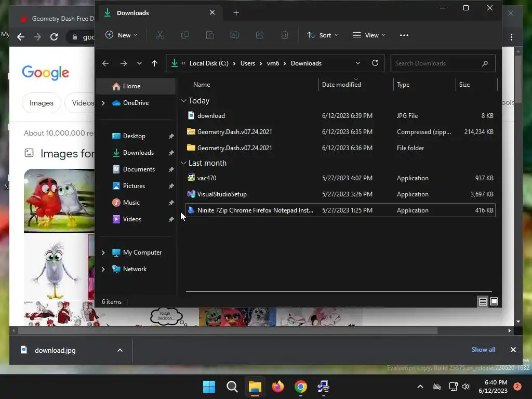Open download.jpg options caret in Chrome
Screen dimensions: 532x399
tap(120, 350)
